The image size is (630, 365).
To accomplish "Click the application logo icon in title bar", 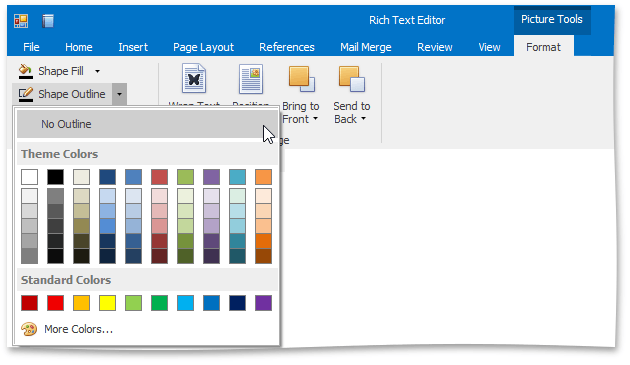I will pyautogui.click(x=21, y=21).
